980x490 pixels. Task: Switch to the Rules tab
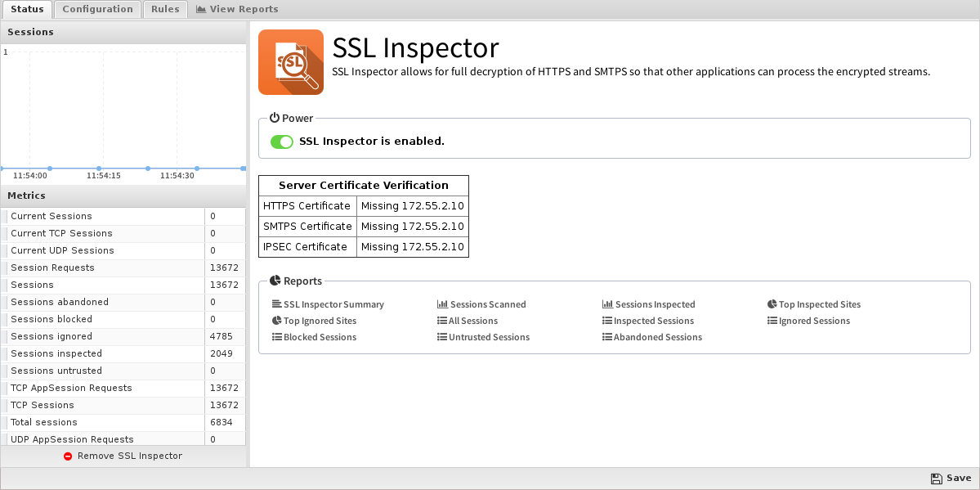click(165, 9)
